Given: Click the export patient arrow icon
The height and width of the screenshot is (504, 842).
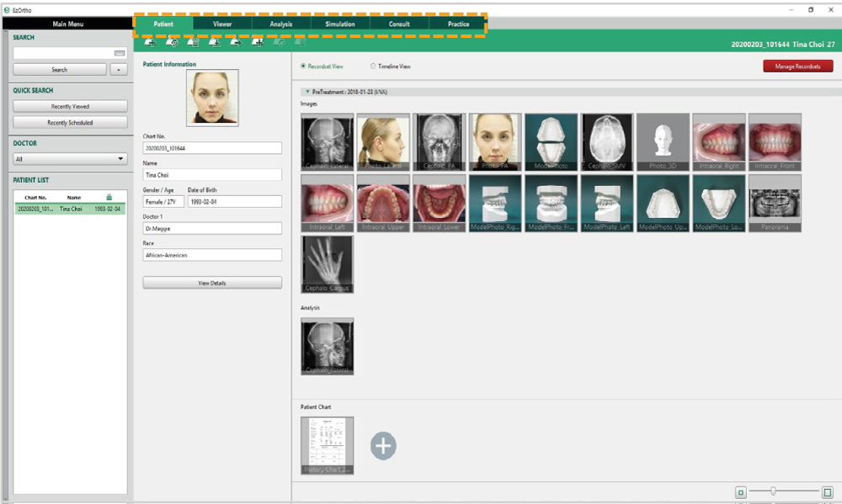Looking at the screenshot, I should (236, 43).
